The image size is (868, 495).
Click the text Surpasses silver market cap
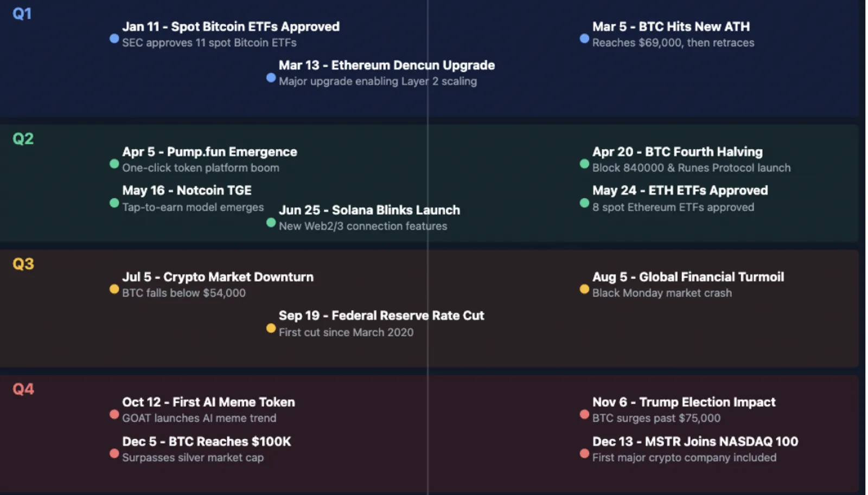[x=193, y=458]
